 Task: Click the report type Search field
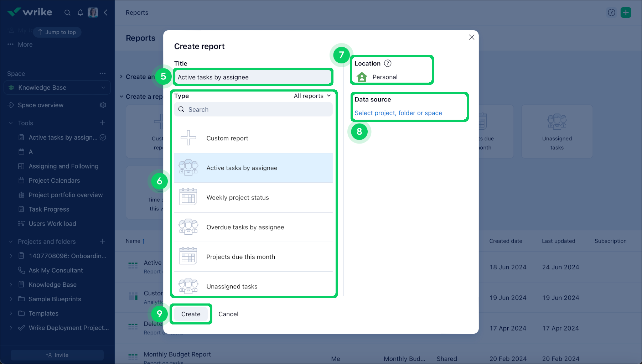253,109
